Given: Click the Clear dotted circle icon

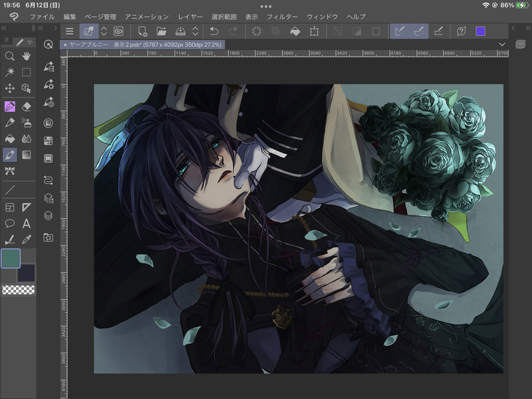Looking at the screenshot, I should (257, 31).
